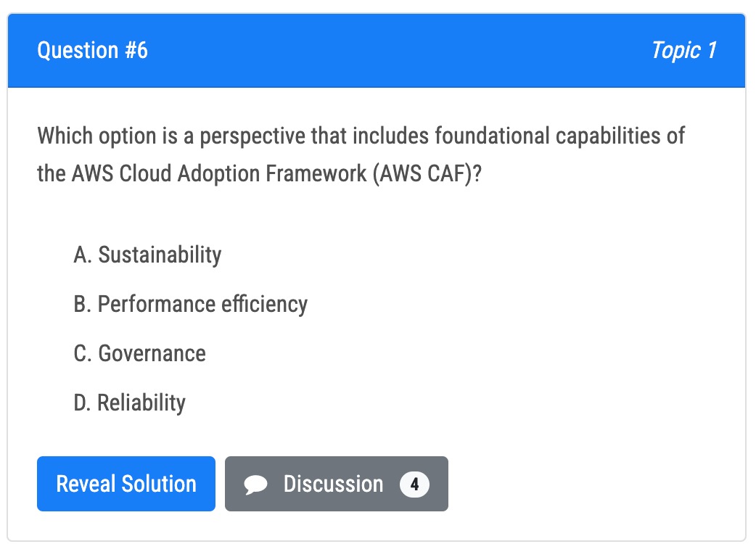Open the Discussion label text

(x=333, y=484)
